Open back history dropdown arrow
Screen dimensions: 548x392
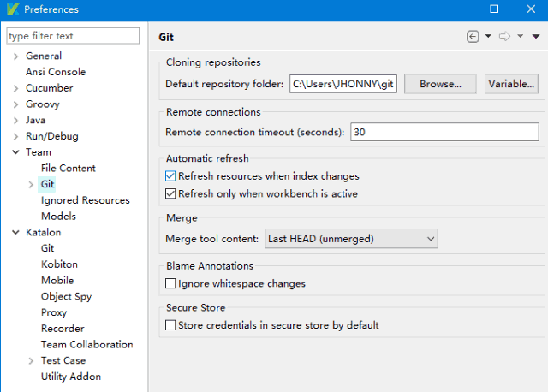click(488, 36)
